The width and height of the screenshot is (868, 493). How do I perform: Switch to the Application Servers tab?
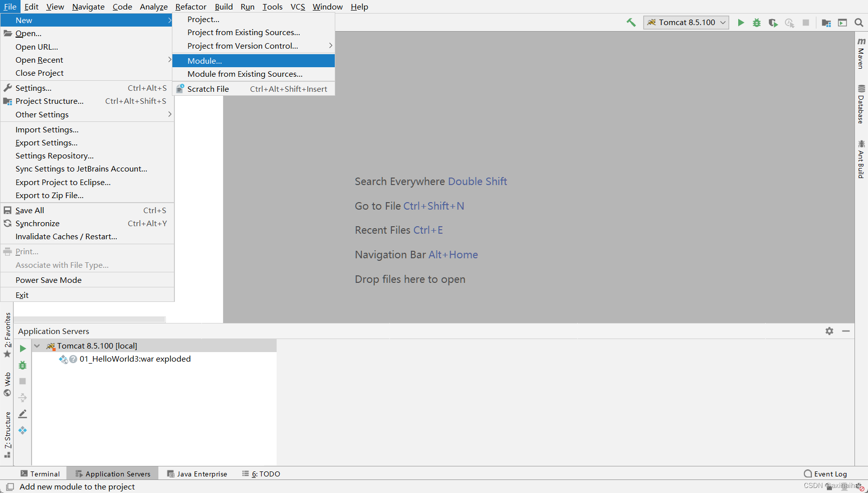113,473
